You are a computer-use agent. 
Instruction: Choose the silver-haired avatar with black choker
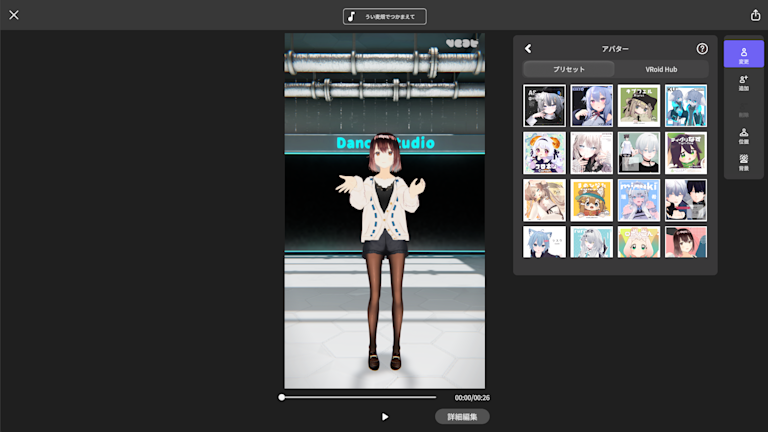[639, 153]
